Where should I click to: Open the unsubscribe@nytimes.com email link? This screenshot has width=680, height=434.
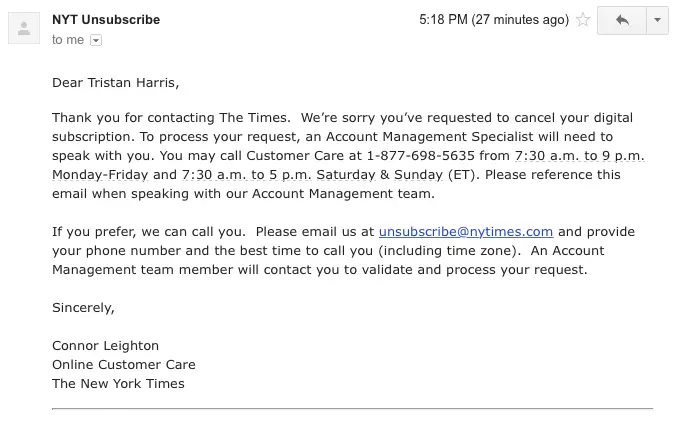465,231
